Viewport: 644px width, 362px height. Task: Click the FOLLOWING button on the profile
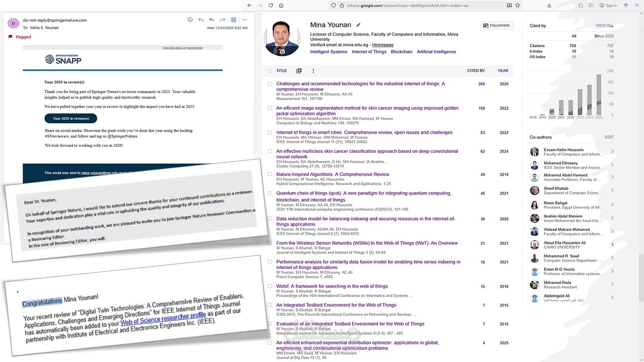click(x=497, y=26)
